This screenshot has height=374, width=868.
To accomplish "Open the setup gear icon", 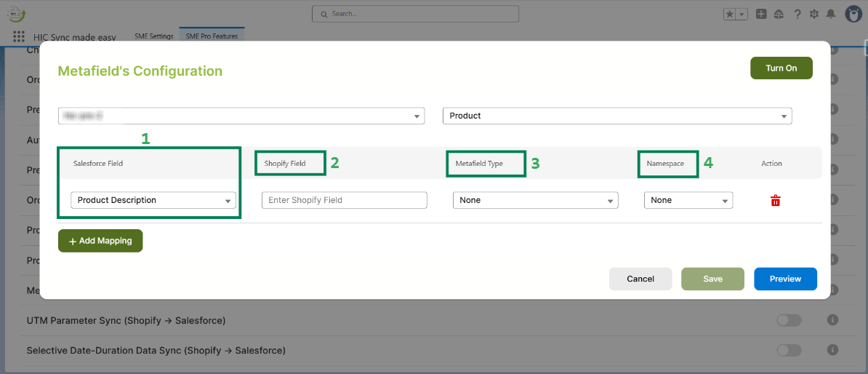I will point(814,14).
